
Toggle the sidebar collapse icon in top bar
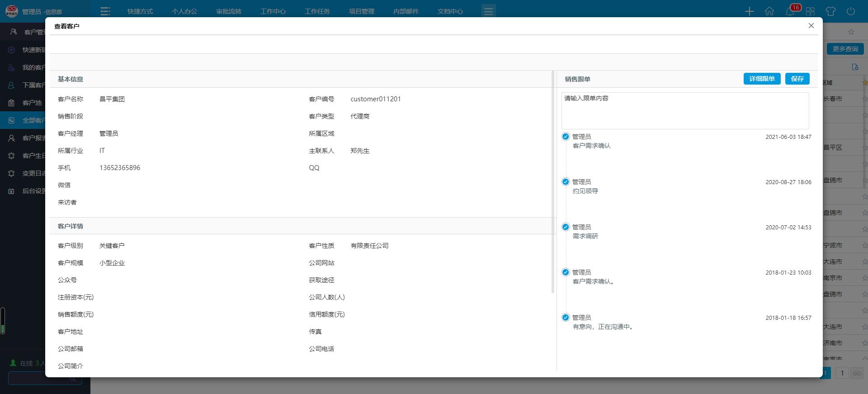pyautogui.click(x=105, y=11)
